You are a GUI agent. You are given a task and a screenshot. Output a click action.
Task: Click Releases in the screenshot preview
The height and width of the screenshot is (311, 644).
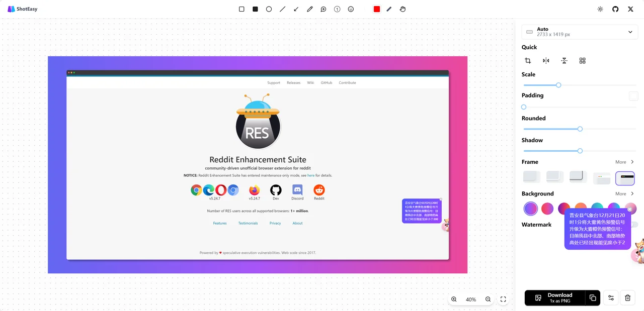(x=293, y=83)
